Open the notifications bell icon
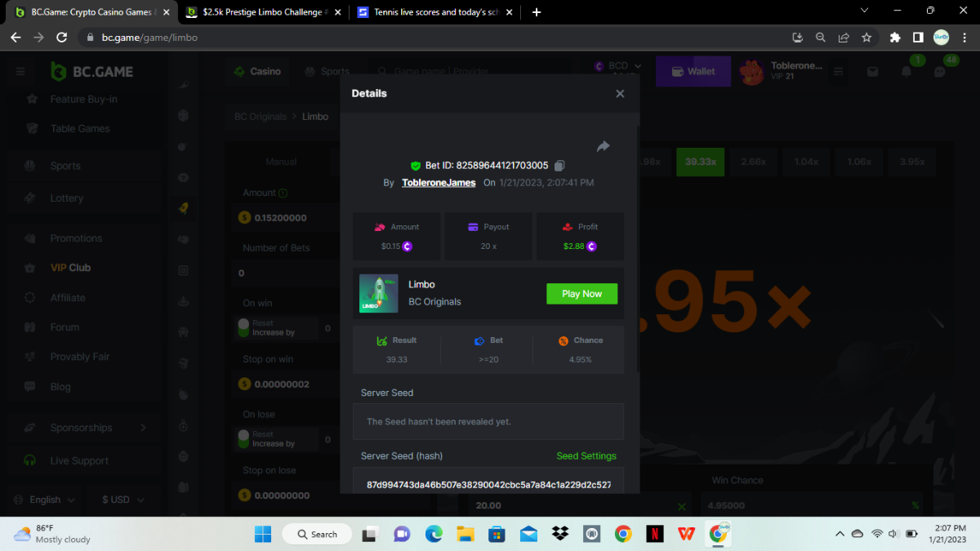Image resolution: width=980 pixels, height=551 pixels. click(906, 72)
